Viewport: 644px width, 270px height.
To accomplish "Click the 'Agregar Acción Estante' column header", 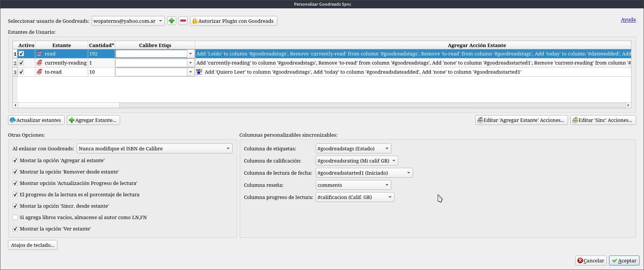I will pyautogui.click(x=413, y=45).
